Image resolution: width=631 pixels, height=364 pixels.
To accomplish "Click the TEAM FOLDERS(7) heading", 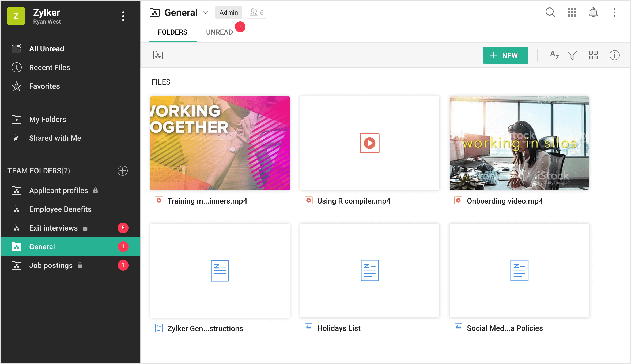I will 39,171.
